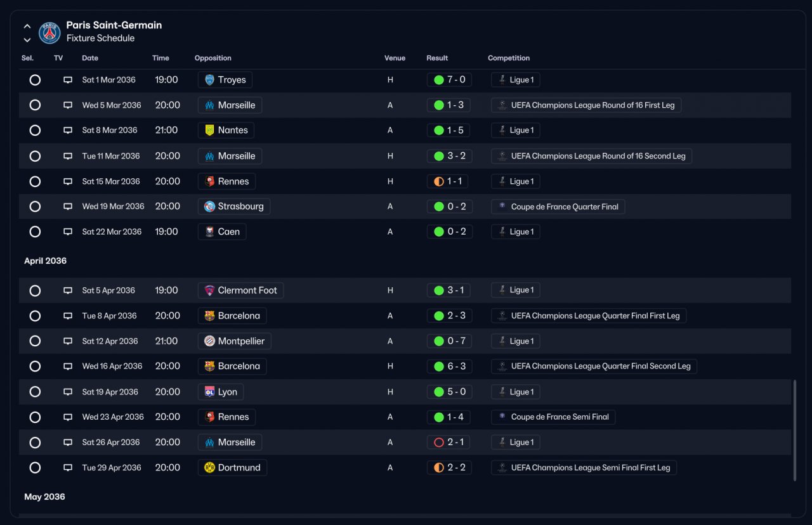
Task: Click the vertical scrollbar on the right
Action: (794, 431)
